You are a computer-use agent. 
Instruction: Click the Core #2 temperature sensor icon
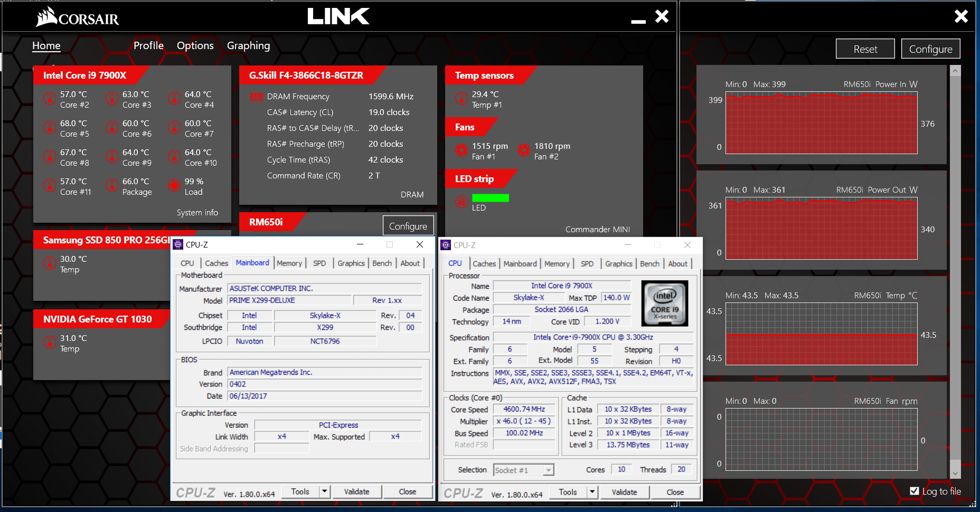(x=50, y=99)
